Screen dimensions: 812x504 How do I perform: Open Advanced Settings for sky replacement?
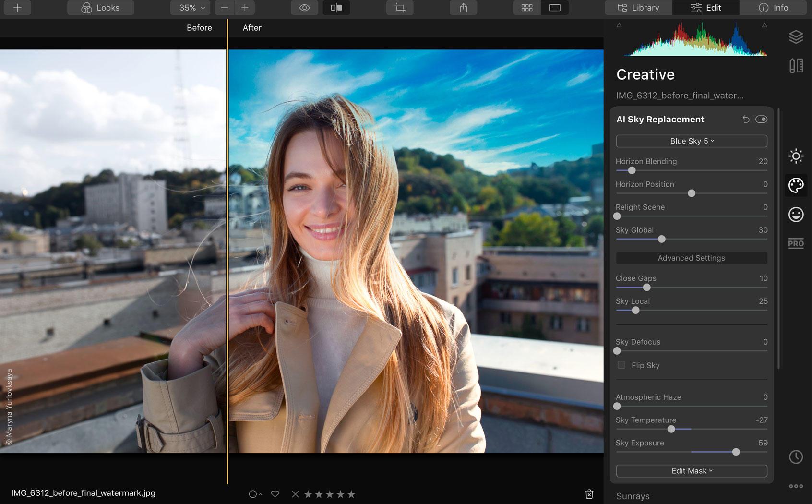[x=691, y=258]
